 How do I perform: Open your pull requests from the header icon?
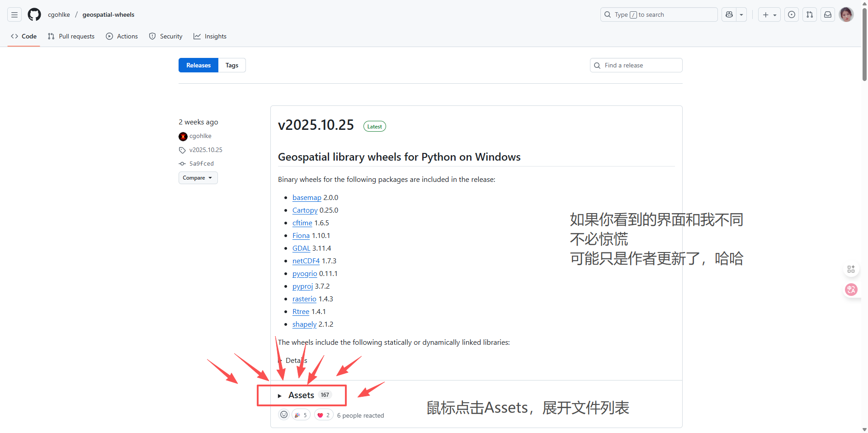[809, 14]
